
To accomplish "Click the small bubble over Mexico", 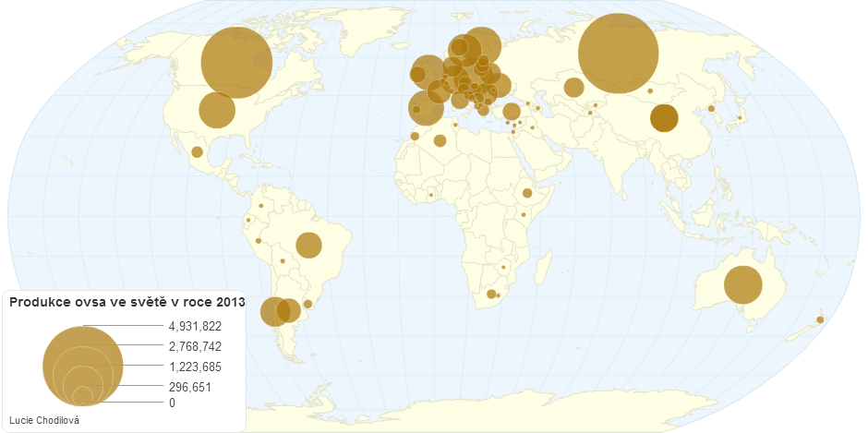I will click(197, 151).
